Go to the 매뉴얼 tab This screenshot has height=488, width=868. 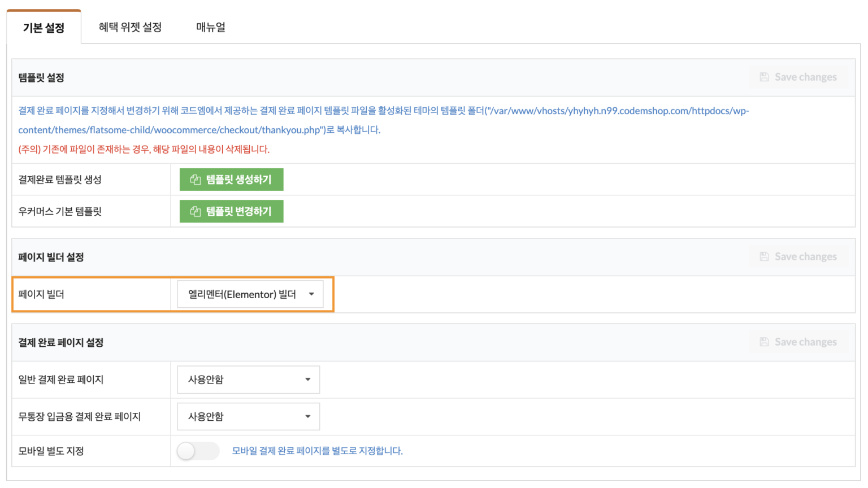coord(210,27)
